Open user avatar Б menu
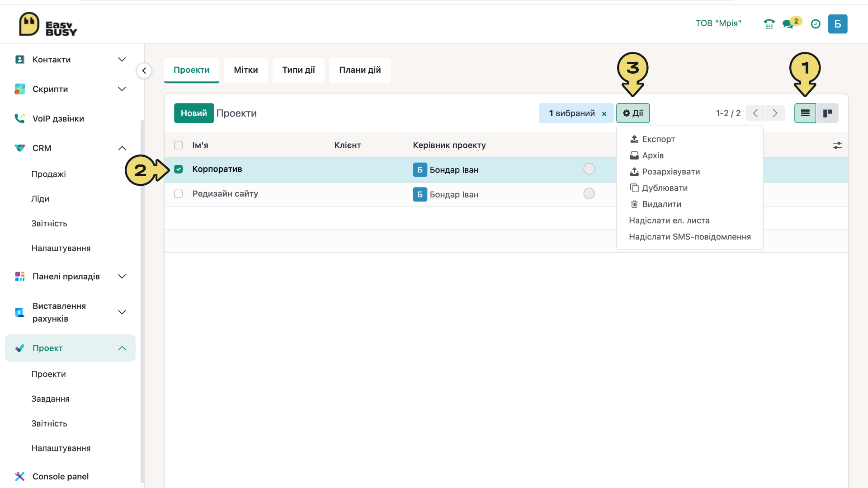 838,24
